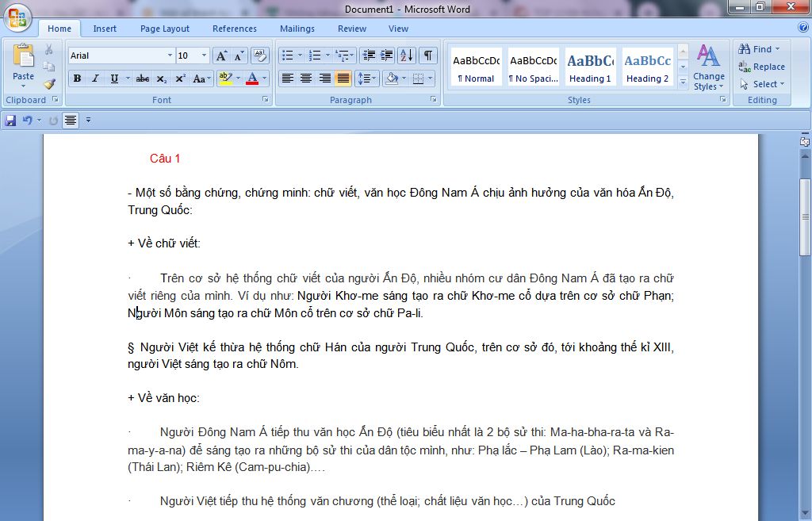Switch to the Mailings tab

[297, 29]
